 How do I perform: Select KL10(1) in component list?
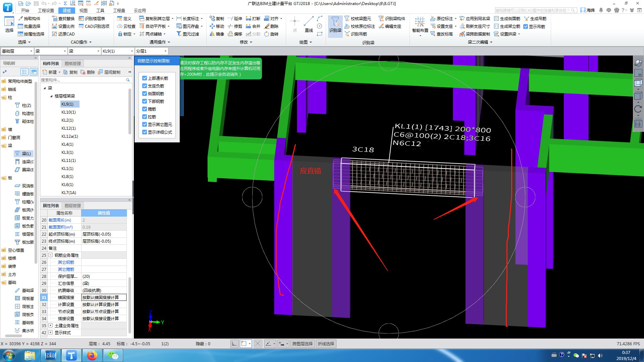[68, 112]
